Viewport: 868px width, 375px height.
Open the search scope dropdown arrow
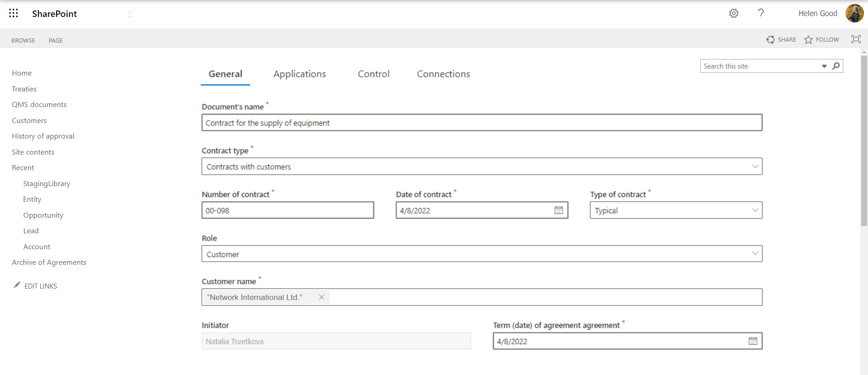(824, 66)
